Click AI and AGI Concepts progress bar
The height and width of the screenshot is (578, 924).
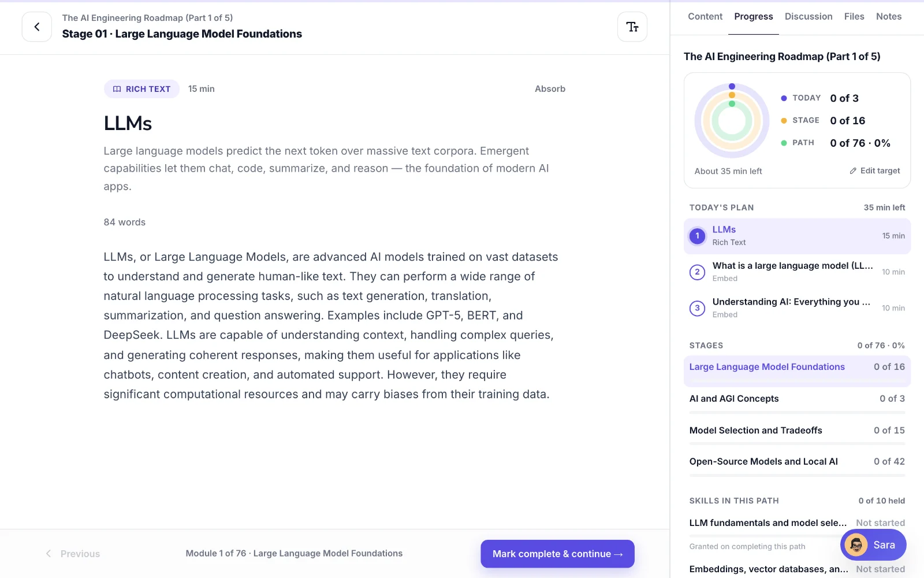[x=797, y=413]
